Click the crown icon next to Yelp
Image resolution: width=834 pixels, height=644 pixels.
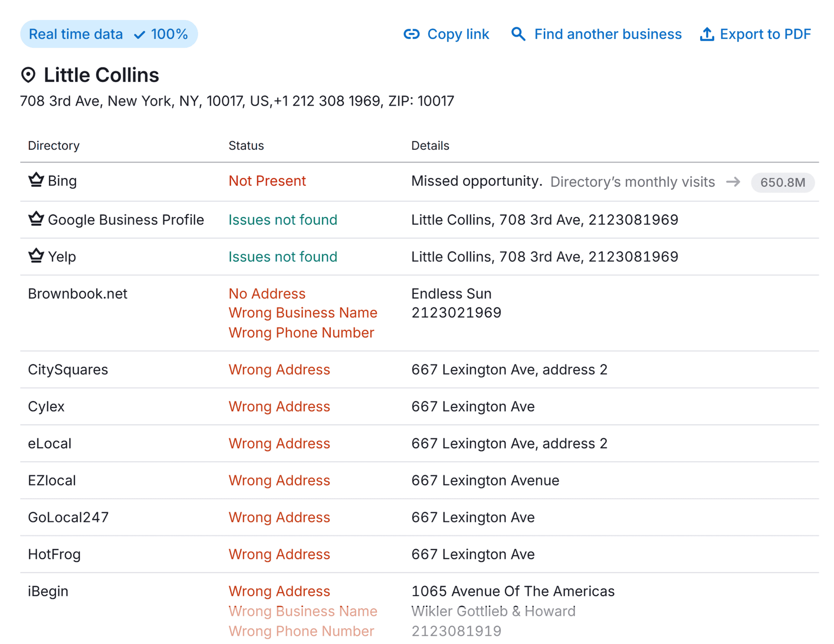(x=36, y=256)
